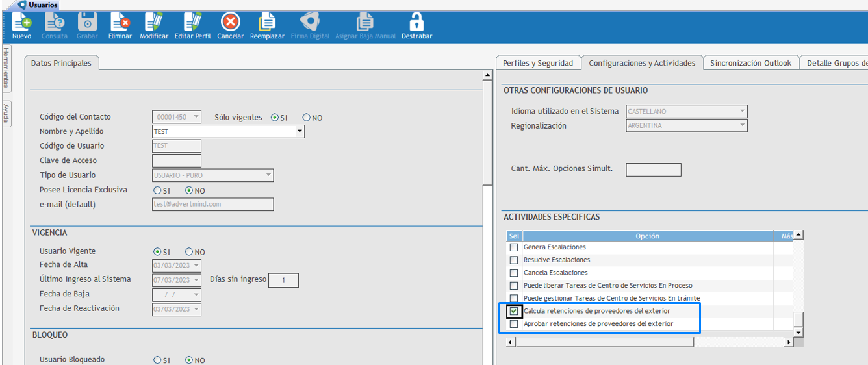This screenshot has height=365, width=868.
Task: Select NO for Sólo vigentes
Action: pyautogui.click(x=307, y=118)
